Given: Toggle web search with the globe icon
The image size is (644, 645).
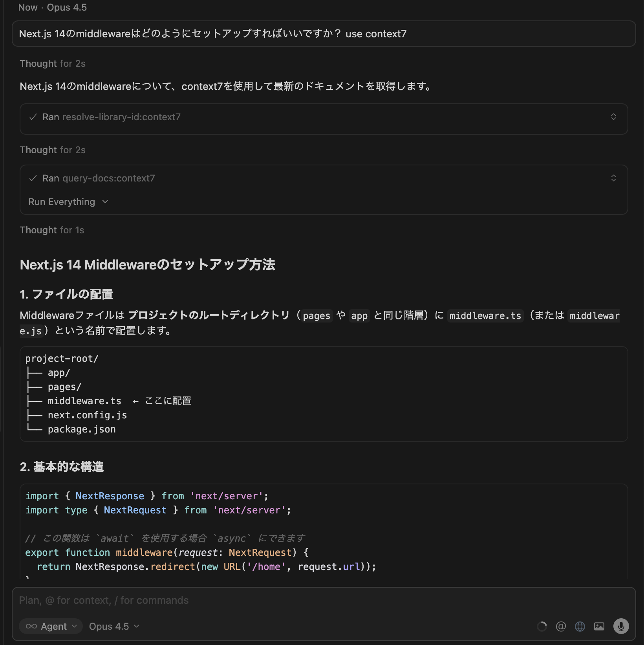Looking at the screenshot, I should [x=580, y=626].
